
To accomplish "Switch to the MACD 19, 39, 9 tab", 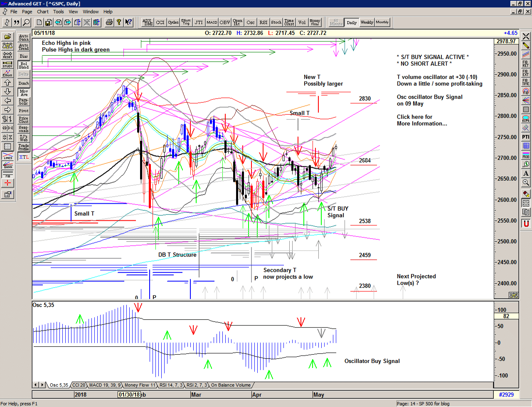I will click(105, 385).
